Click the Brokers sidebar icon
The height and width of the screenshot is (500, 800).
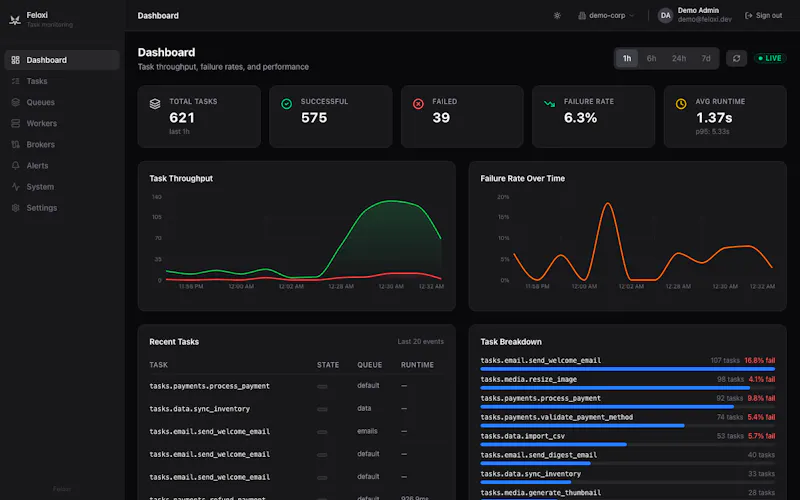(x=16, y=144)
